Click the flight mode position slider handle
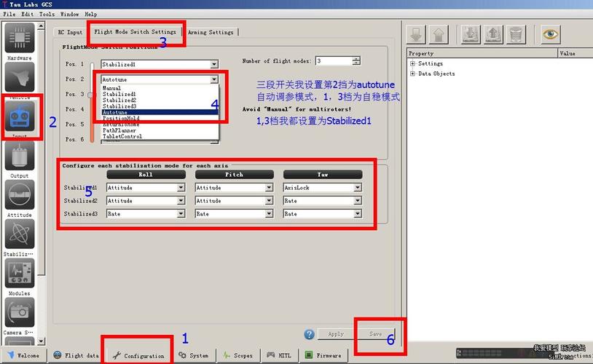Screen dimensions: 593x364 pos(91,95)
